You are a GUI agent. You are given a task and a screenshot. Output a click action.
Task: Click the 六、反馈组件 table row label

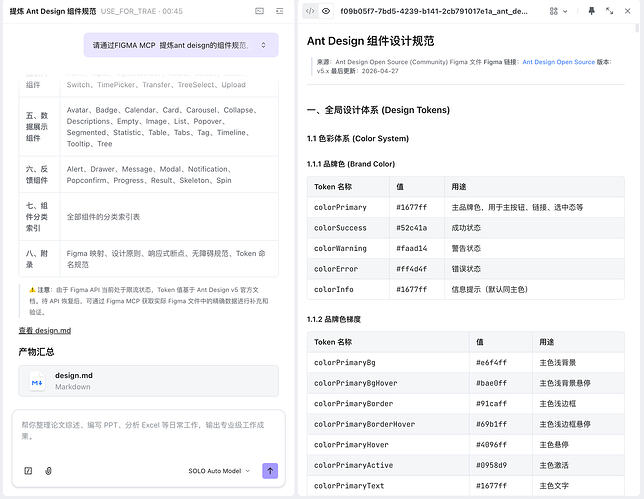tap(37, 175)
